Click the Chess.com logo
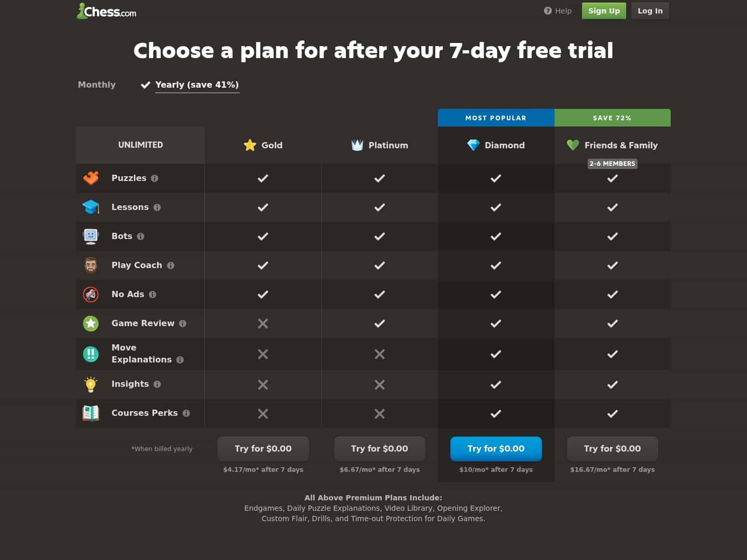The width and height of the screenshot is (747, 560). point(107,11)
